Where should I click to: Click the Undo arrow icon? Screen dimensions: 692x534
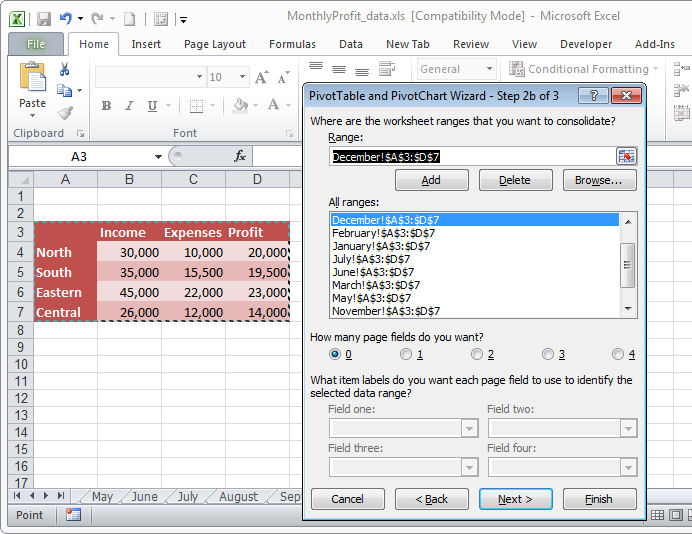tap(66, 18)
